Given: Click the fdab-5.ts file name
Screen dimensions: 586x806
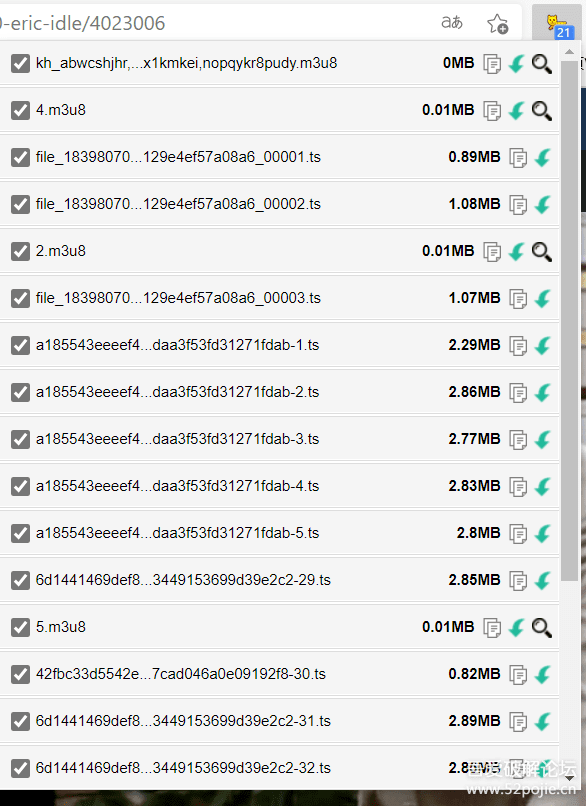Looking at the screenshot, I should tap(177, 533).
